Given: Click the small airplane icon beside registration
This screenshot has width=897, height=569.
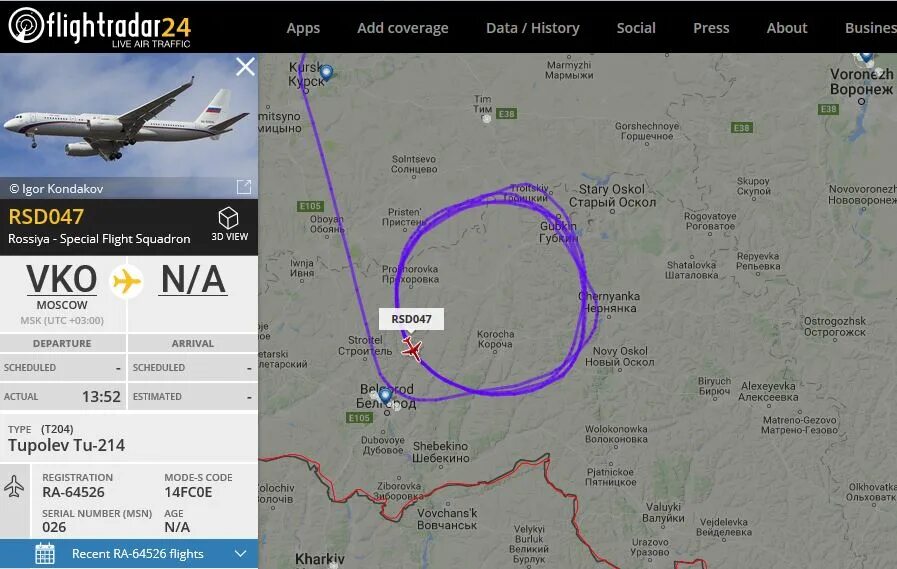Looking at the screenshot, I should 14,487.
